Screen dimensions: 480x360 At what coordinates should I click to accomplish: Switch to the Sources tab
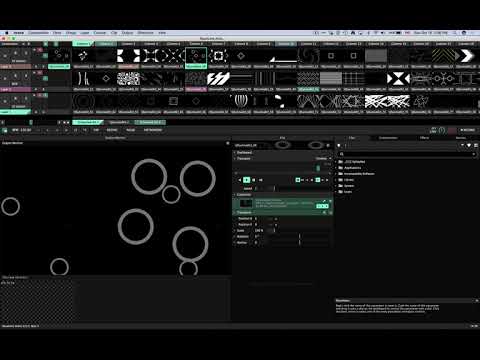[x=461, y=138]
